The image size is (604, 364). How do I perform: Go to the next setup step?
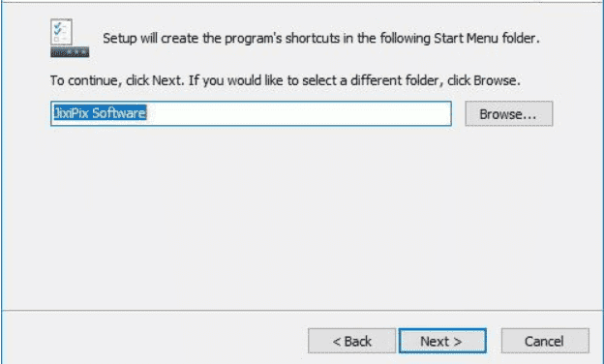pos(442,341)
